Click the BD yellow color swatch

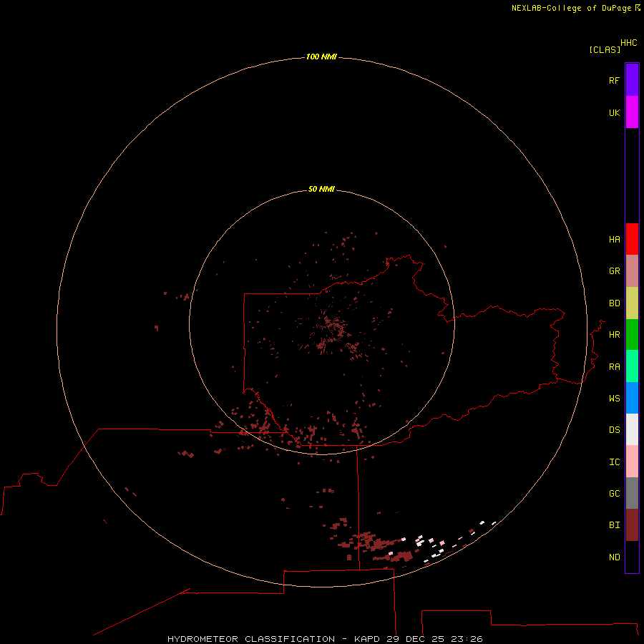tap(632, 303)
